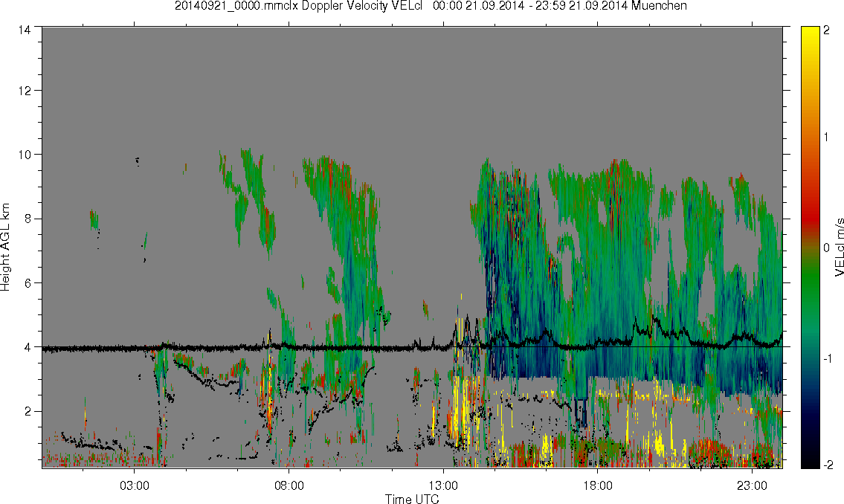The height and width of the screenshot is (504, 844).
Task: Click the colorbar top value 2
Action: tap(826, 30)
